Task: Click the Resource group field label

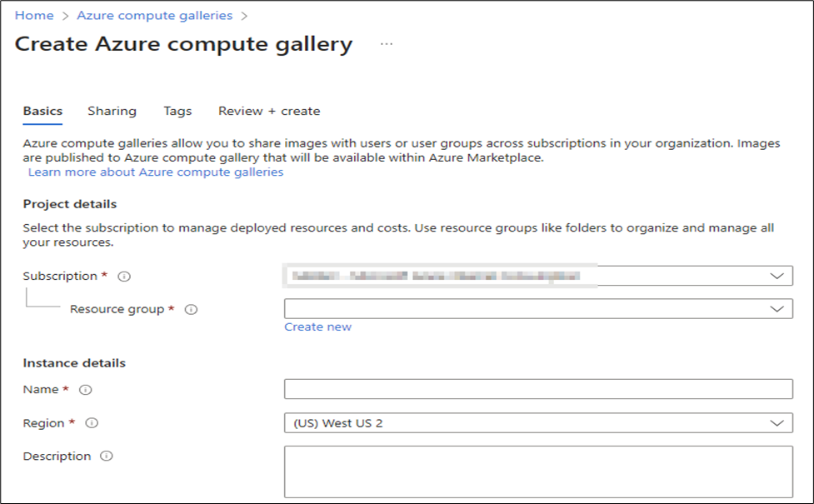Action: pyautogui.click(x=117, y=309)
